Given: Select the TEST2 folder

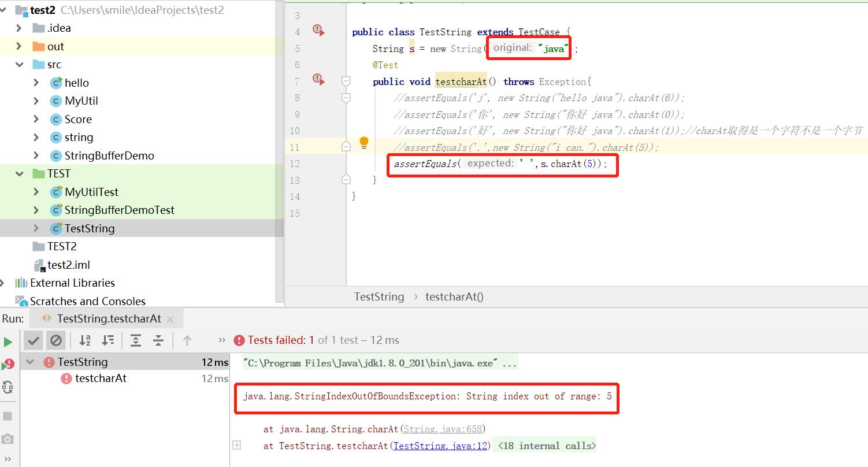Looking at the screenshot, I should pyautogui.click(x=62, y=246).
